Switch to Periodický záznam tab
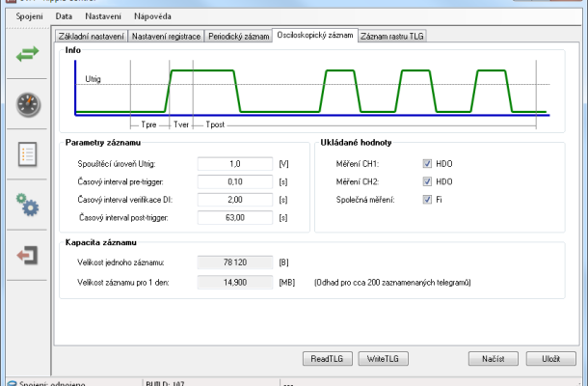Viewport: 588px width, 386px height. (x=238, y=36)
